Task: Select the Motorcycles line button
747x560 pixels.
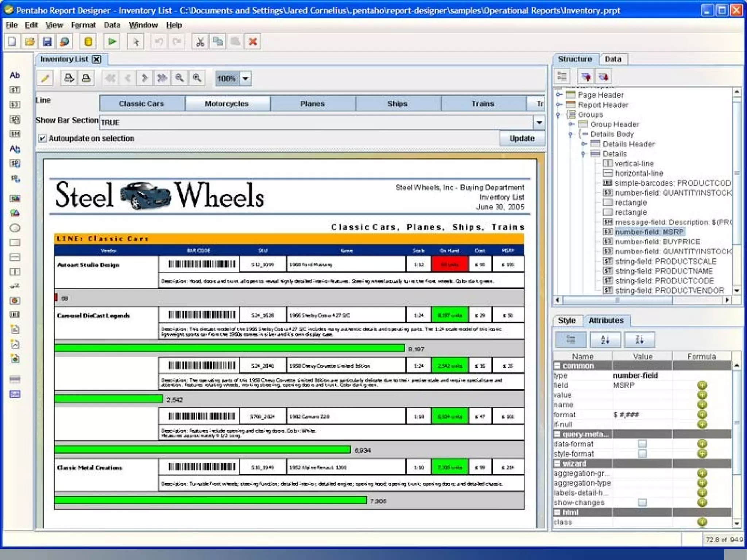Action: tap(227, 104)
